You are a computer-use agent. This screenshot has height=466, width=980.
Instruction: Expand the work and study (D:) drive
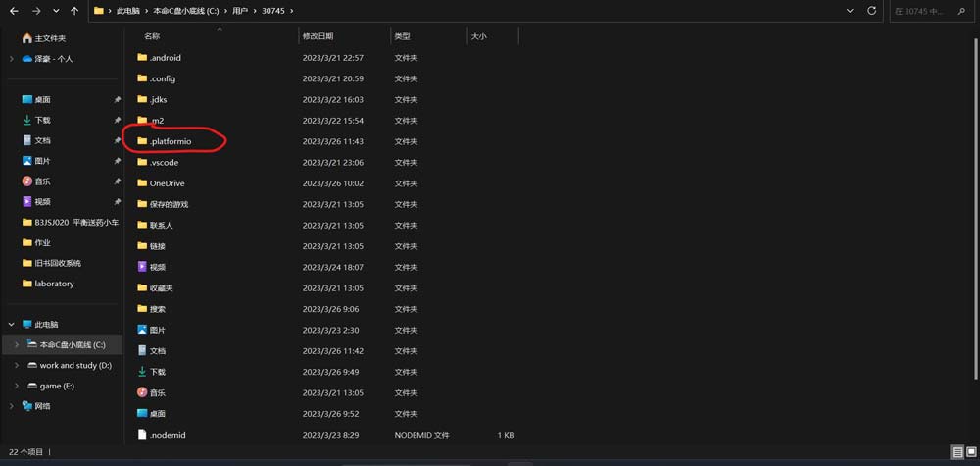click(17, 366)
